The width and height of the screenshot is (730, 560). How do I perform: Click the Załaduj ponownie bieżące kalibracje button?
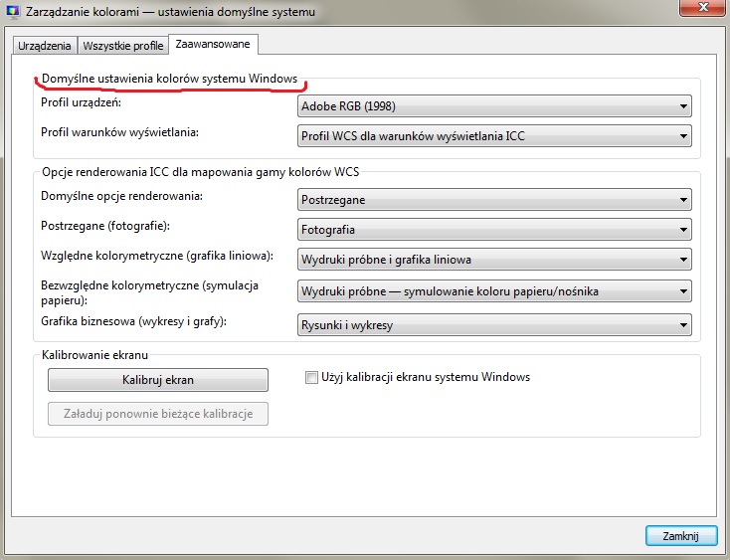[158, 414]
